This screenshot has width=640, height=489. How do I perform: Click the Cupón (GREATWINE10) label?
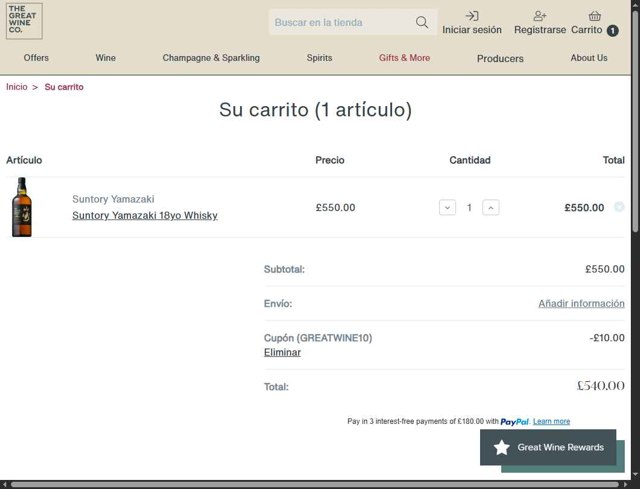coord(318,338)
